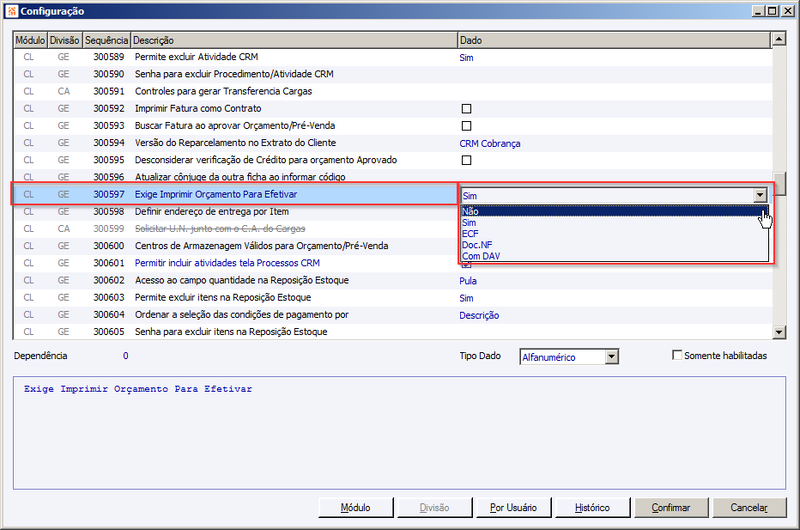Click the Pula value in Dado column
The height and width of the screenshot is (530, 800).
[468, 281]
